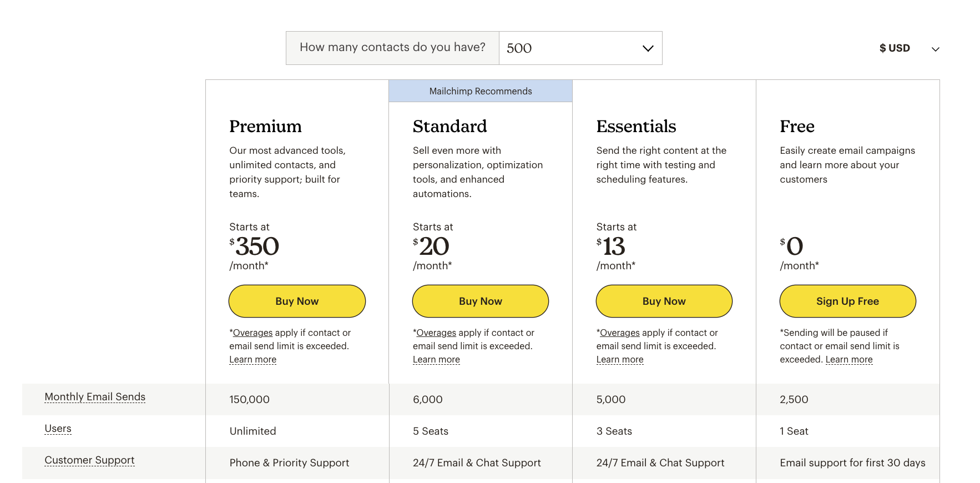The width and height of the screenshot is (980, 483).
Task: Open the Users row label link
Action: (x=58, y=428)
